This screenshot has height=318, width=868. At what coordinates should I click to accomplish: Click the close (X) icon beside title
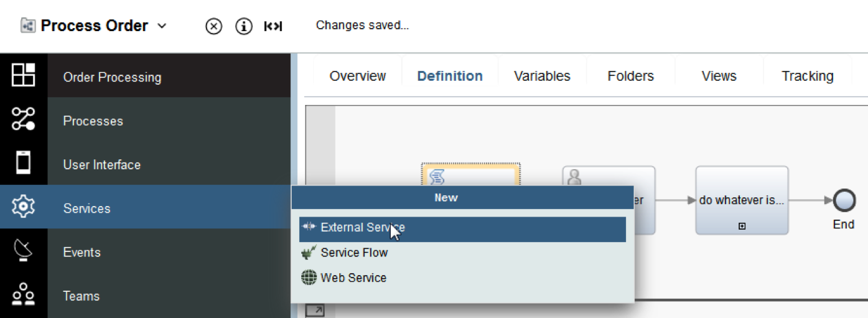tap(213, 26)
